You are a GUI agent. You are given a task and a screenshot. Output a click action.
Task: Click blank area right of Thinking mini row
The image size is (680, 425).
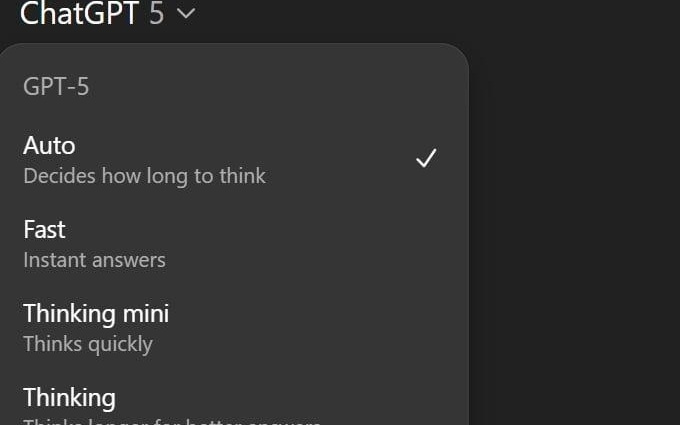[x=330, y=328]
